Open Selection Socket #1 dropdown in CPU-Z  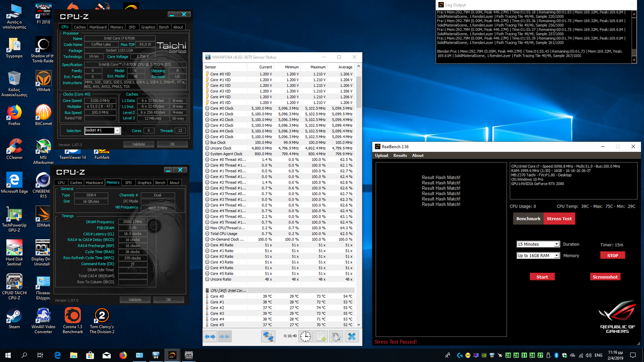tap(103, 130)
